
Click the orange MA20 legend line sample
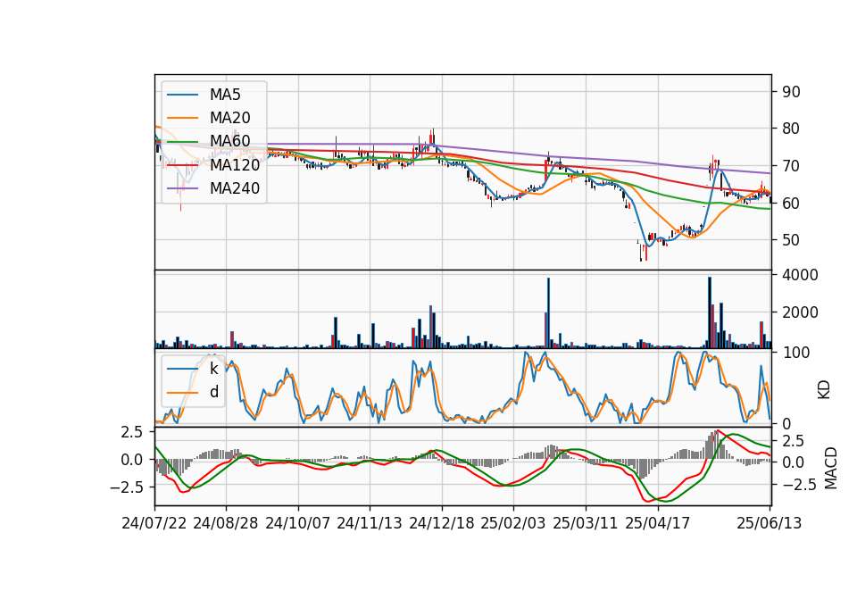click(x=182, y=118)
